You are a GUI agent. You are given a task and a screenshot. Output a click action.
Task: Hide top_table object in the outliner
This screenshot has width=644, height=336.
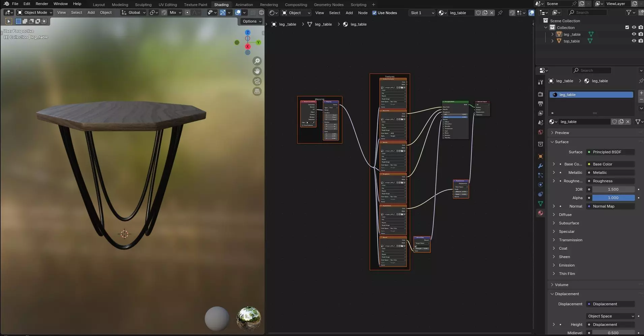634,41
